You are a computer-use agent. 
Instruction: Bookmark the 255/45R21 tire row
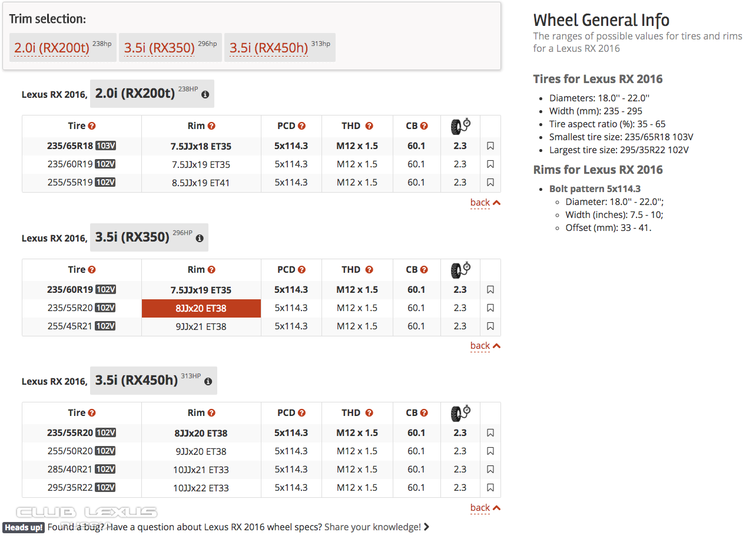490,326
